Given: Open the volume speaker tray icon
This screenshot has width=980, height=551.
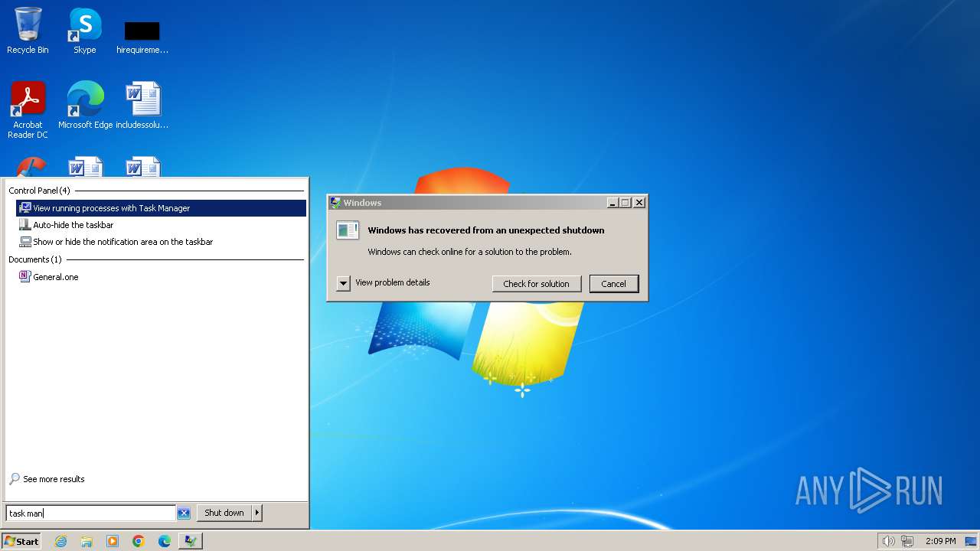Looking at the screenshot, I should [888, 541].
